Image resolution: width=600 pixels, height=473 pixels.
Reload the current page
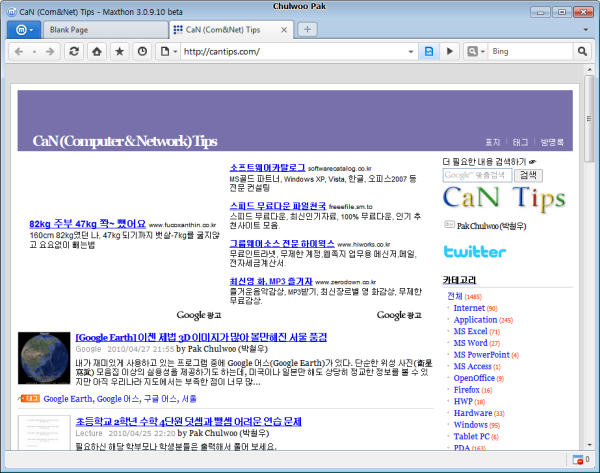coord(74,51)
